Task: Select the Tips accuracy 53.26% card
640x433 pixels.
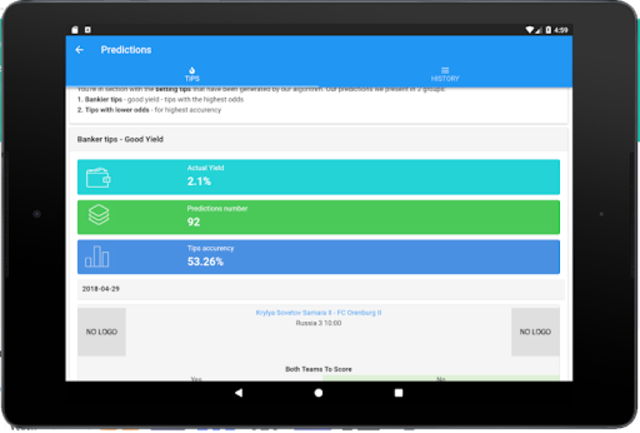Action: (318, 255)
